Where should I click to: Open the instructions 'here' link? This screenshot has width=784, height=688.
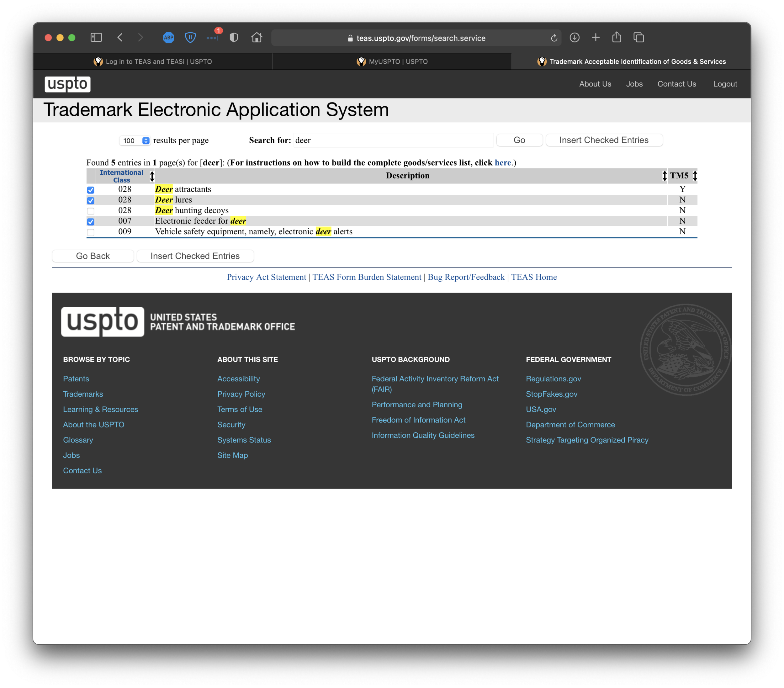point(502,163)
